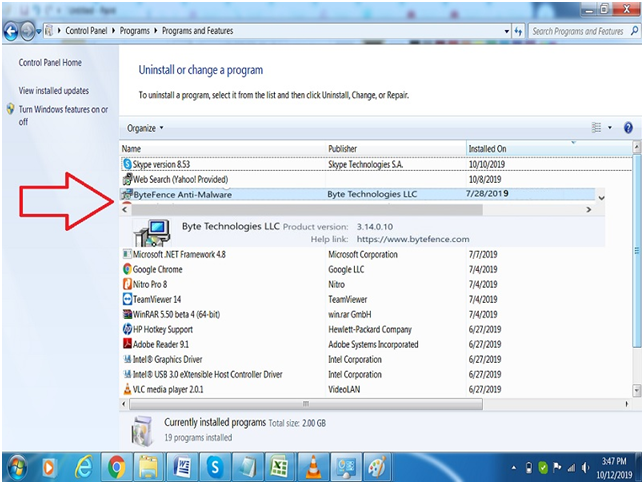Viewport: 644px width, 484px height.
Task: Click Control Panel in the breadcrumb
Action: click(x=86, y=31)
